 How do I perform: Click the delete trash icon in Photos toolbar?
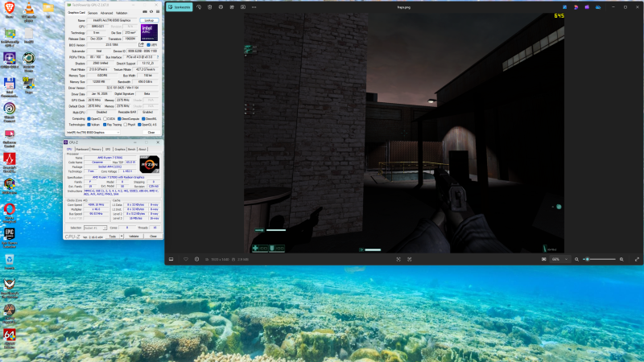coord(210,7)
